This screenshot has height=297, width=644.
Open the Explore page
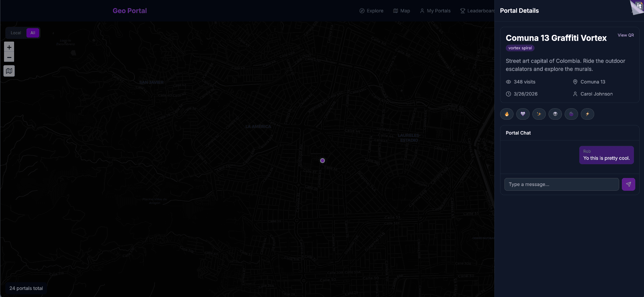(371, 11)
